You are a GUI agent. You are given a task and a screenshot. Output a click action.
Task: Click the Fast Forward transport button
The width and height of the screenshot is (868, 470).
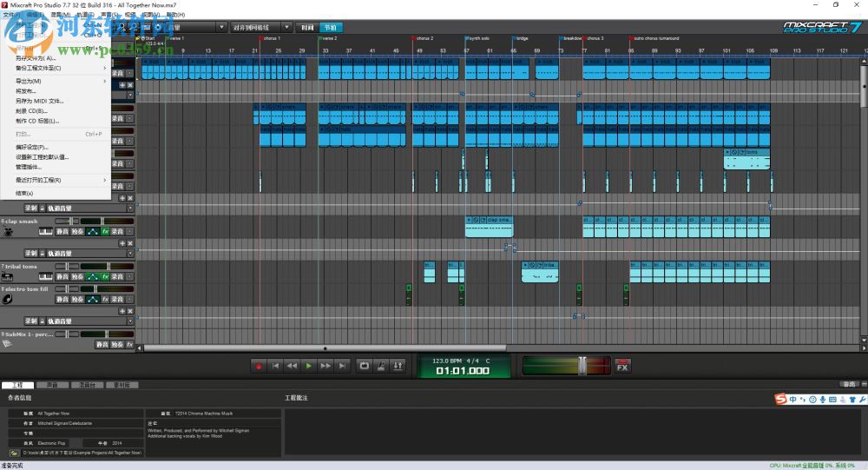[x=325, y=366]
